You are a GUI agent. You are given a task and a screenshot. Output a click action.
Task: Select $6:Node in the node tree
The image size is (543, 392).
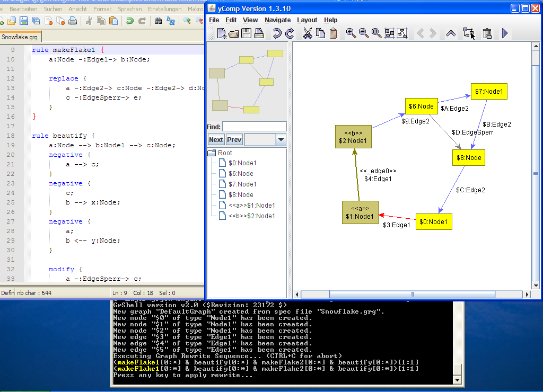pos(240,174)
